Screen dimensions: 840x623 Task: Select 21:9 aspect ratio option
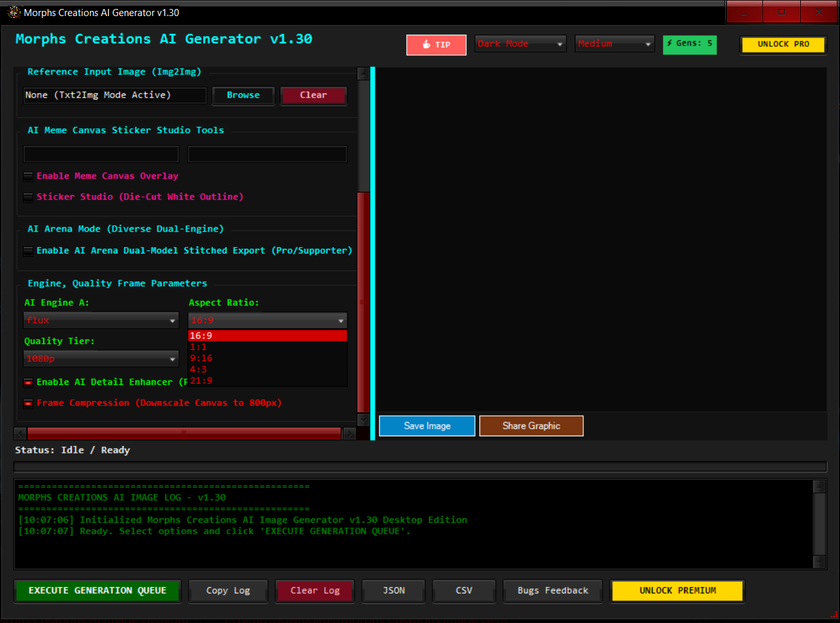[x=268, y=381]
